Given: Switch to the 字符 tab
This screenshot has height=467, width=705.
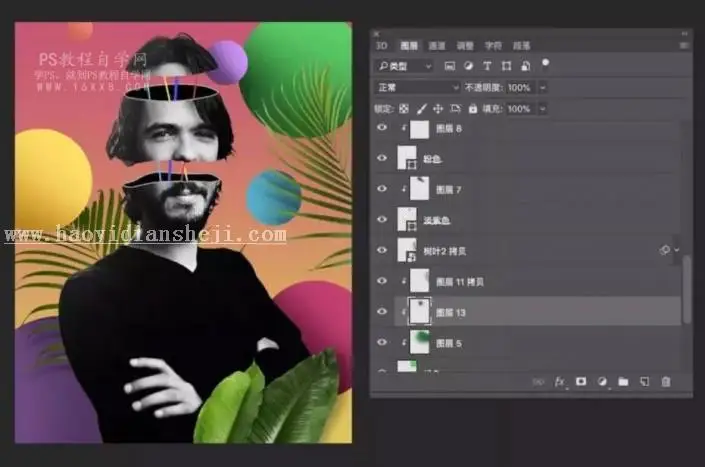Looking at the screenshot, I should point(493,45).
